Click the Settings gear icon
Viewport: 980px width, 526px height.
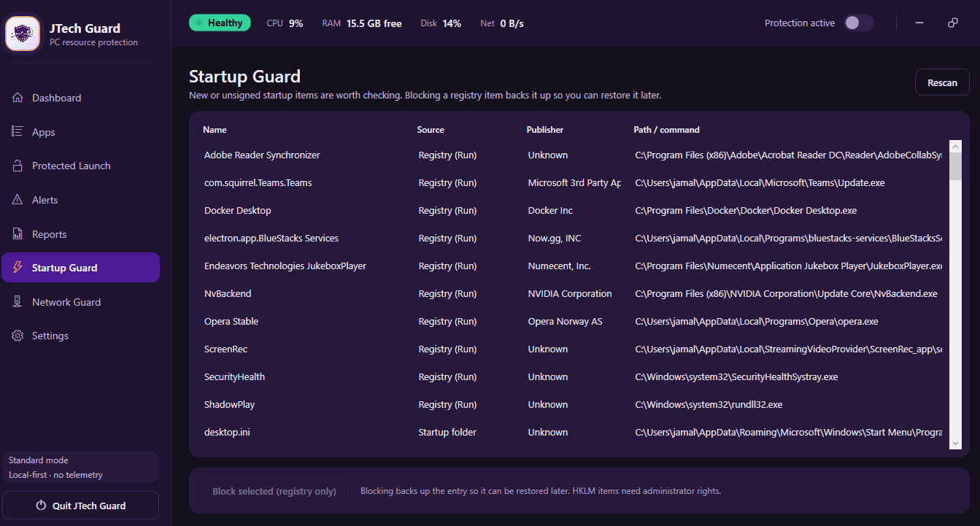click(18, 336)
